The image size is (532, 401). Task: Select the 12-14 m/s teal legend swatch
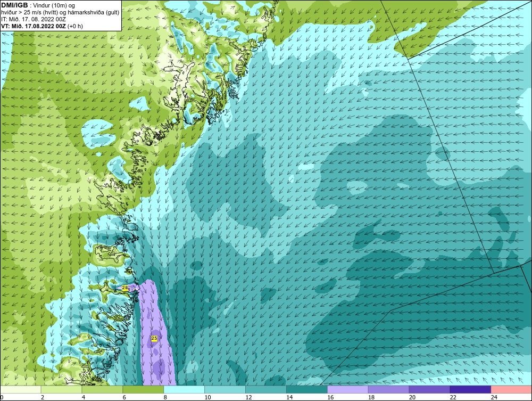click(266, 389)
